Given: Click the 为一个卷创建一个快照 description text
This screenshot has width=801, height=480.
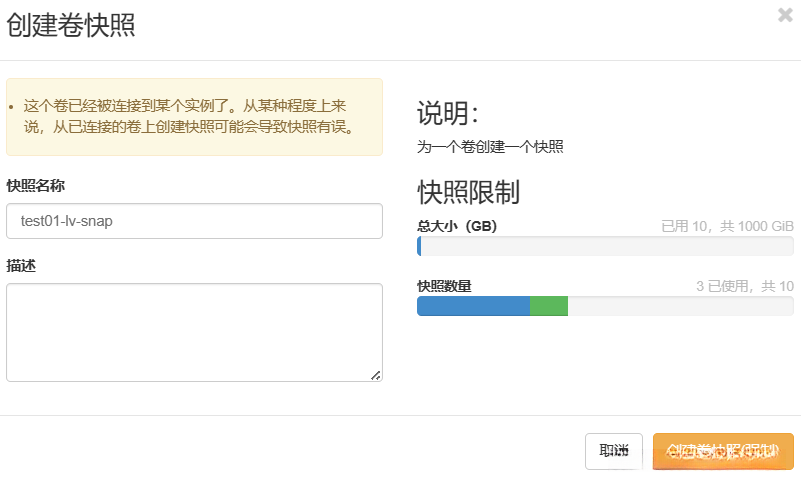Looking at the screenshot, I should click(x=490, y=147).
